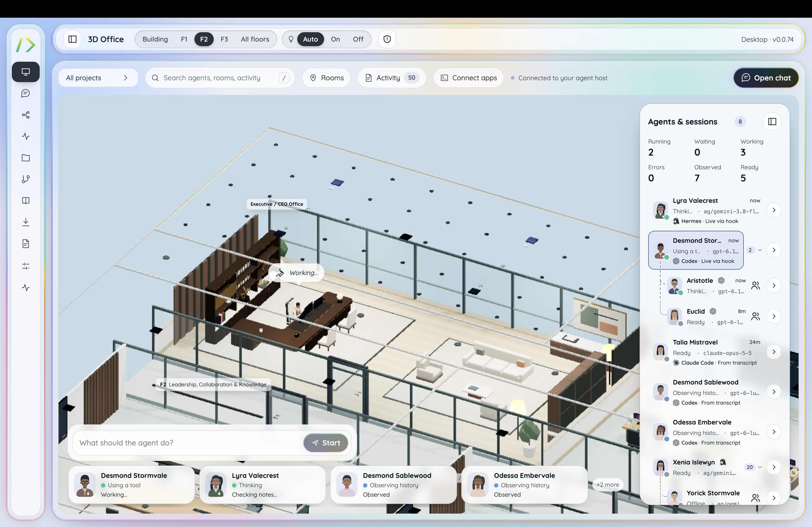Open Lyra Valecrest session chevron
The image size is (812, 527).
(774, 210)
